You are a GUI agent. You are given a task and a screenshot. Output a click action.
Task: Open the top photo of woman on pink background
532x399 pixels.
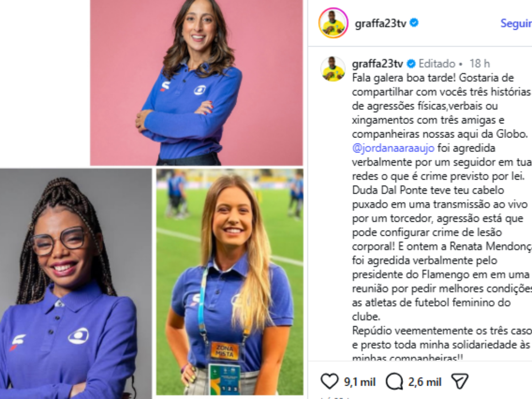(x=196, y=82)
